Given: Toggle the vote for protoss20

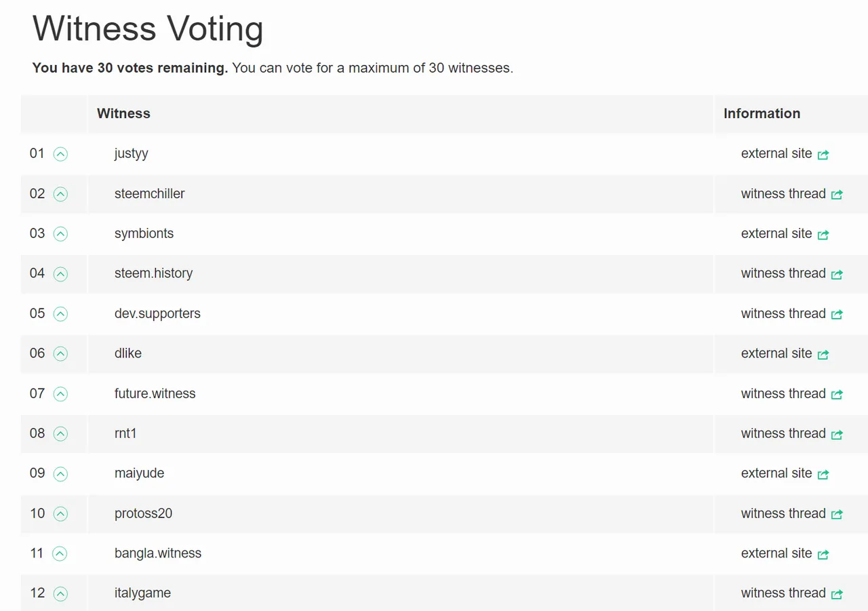Looking at the screenshot, I should click(x=60, y=514).
